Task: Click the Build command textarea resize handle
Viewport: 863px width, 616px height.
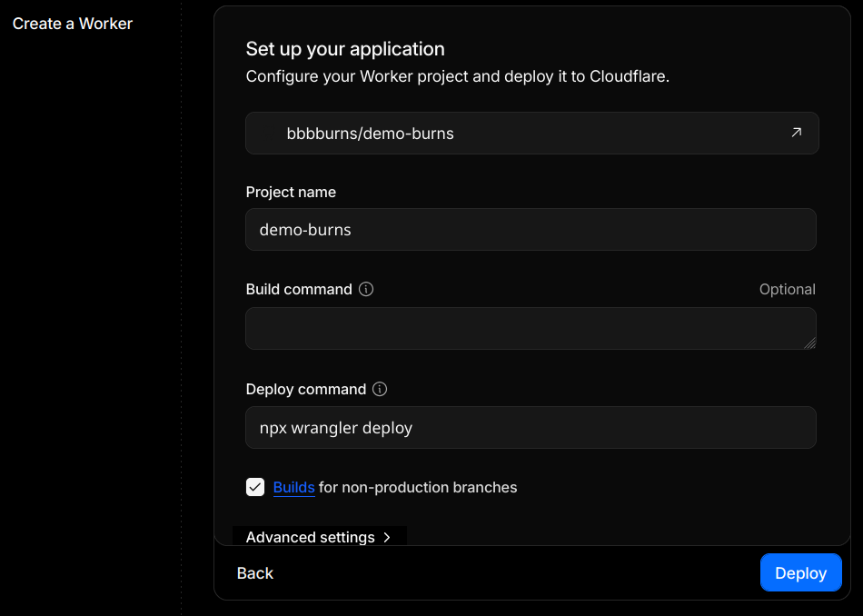Action: 809,343
